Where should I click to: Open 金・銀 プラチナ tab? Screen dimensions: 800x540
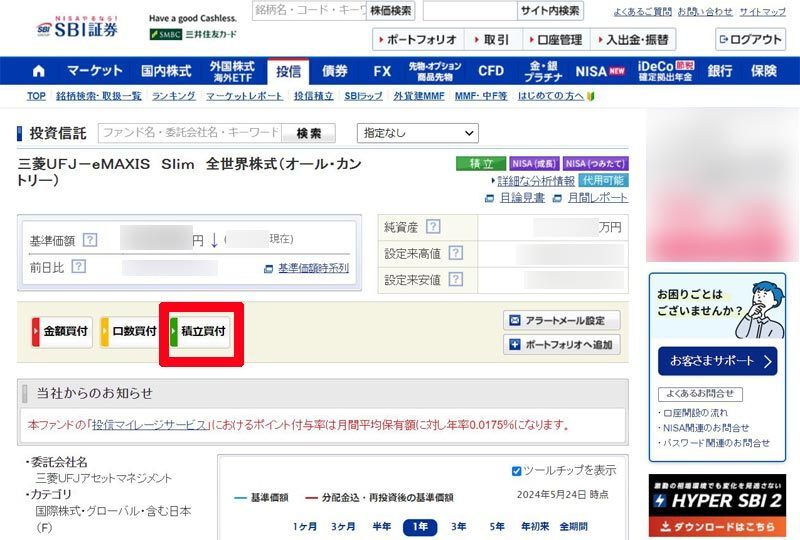(543, 71)
